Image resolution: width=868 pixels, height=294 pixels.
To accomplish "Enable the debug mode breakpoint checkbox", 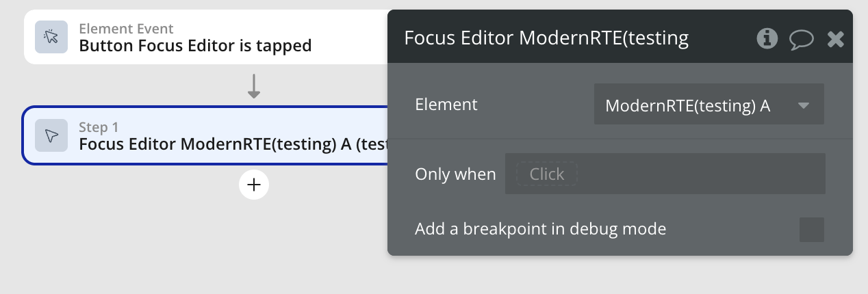I will (811, 230).
